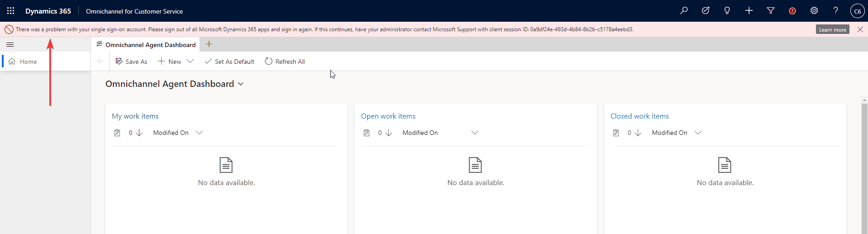The width and height of the screenshot is (868, 234).
Task: Open the task flow assistant icon
Action: [706, 11]
